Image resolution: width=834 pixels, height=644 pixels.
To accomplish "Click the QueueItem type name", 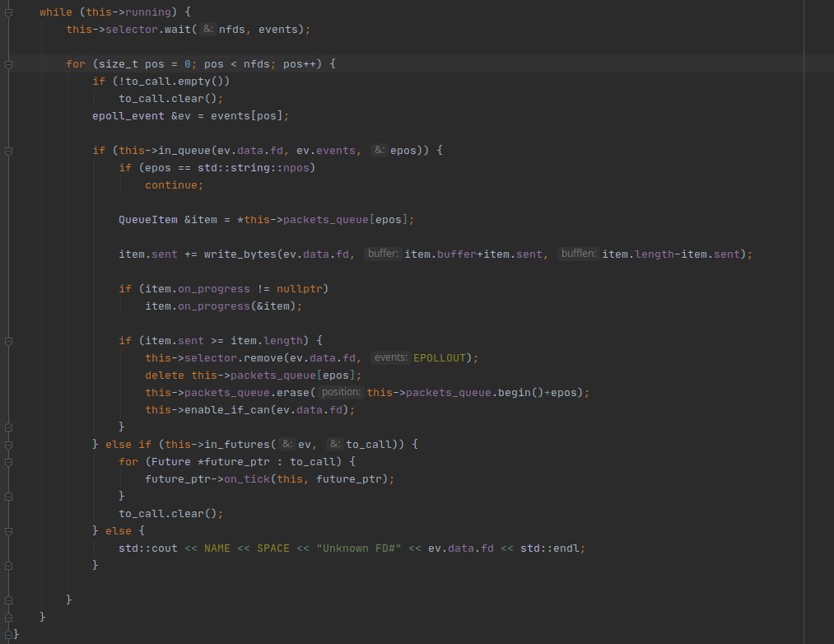I will pyautogui.click(x=148, y=220).
